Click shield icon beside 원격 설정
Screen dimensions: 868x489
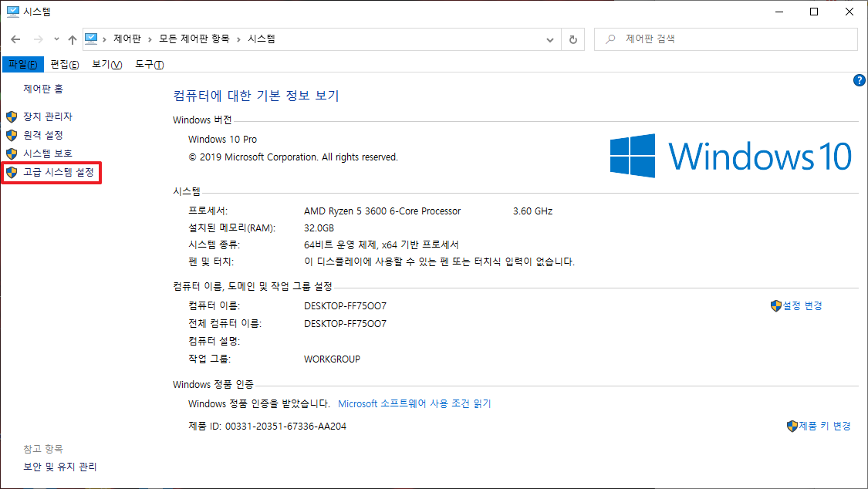click(x=12, y=135)
